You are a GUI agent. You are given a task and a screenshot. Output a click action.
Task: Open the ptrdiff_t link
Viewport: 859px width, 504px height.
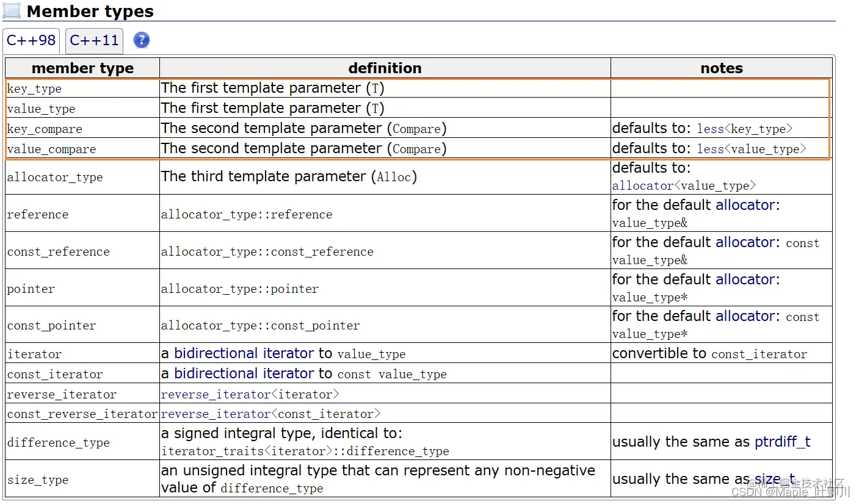point(782,442)
